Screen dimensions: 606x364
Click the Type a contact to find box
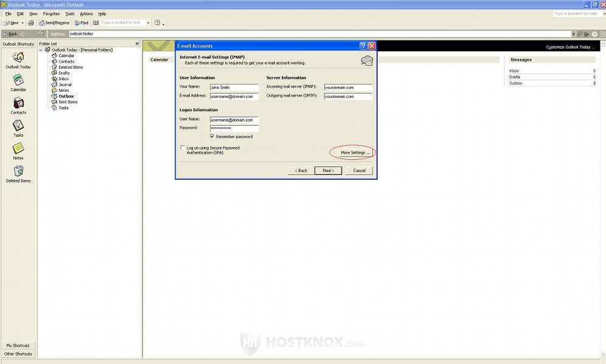pyautogui.click(x=122, y=22)
